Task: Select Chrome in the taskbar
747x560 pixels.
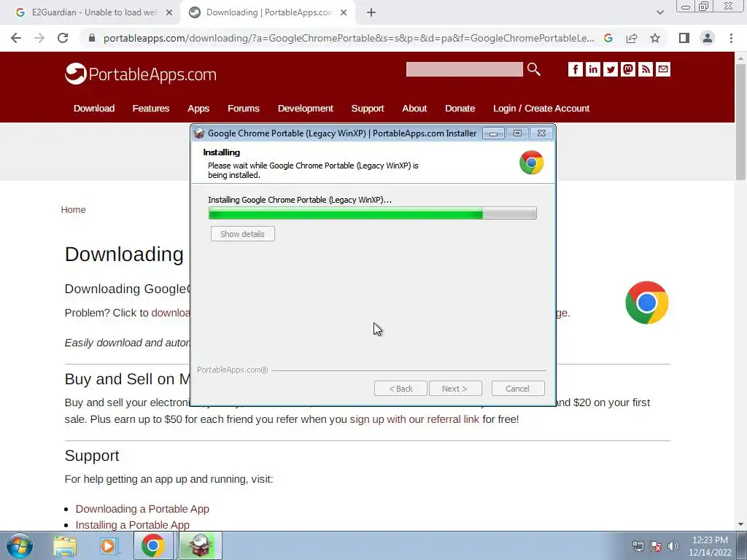Action: (x=153, y=545)
